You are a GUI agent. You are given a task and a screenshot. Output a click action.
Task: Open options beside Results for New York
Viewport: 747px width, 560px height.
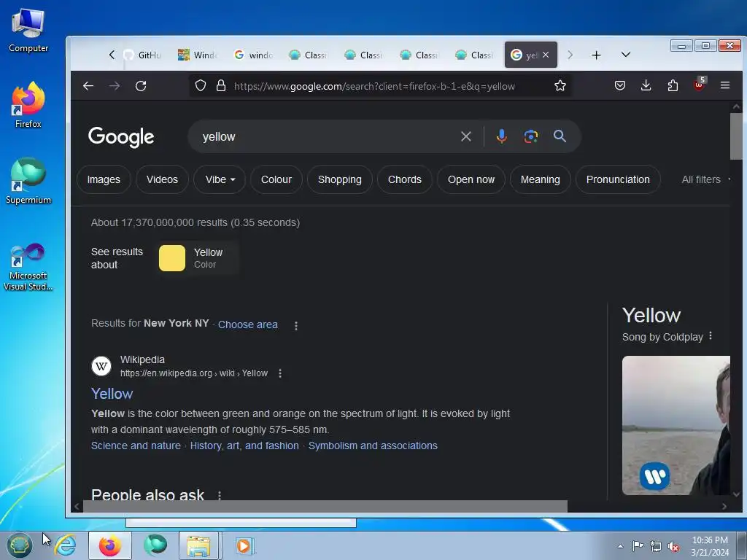point(296,326)
